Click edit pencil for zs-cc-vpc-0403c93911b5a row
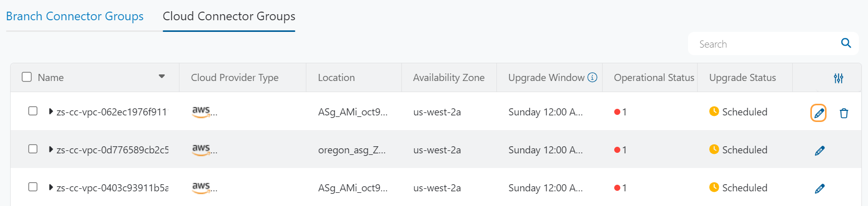The image size is (868, 206). click(x=819, y=189)
